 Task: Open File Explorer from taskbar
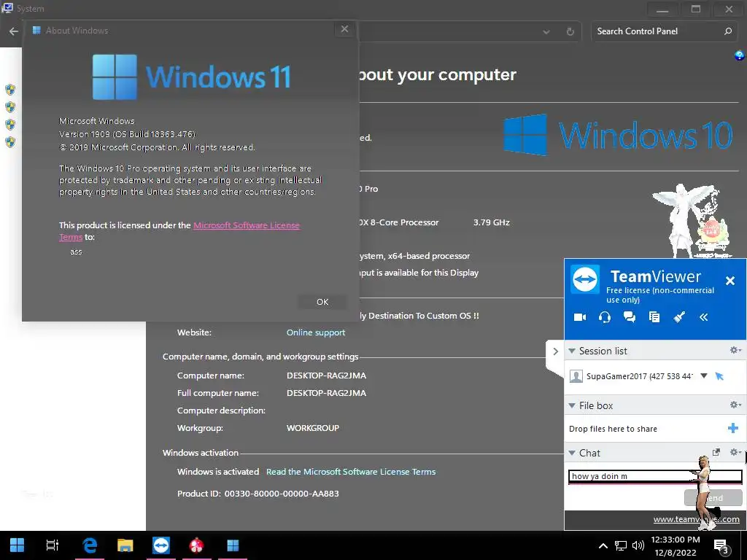pos(125,545)
